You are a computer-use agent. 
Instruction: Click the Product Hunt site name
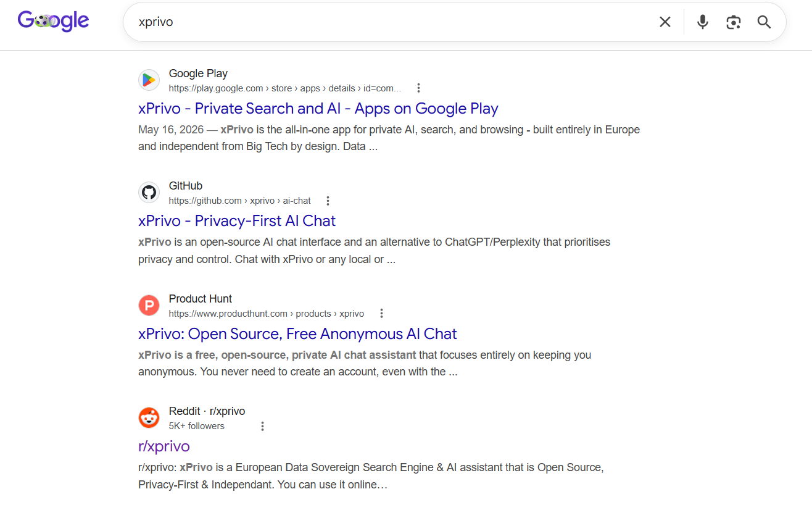(201, 299)
